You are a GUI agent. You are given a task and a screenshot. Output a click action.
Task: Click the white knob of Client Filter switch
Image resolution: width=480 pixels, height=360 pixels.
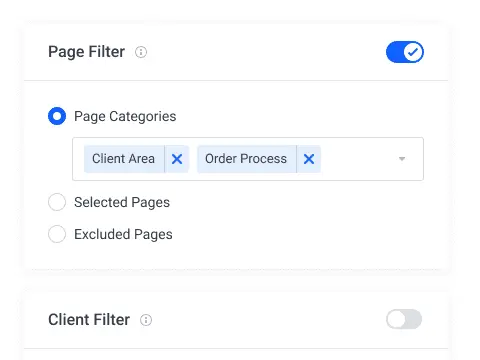point(396,319)
